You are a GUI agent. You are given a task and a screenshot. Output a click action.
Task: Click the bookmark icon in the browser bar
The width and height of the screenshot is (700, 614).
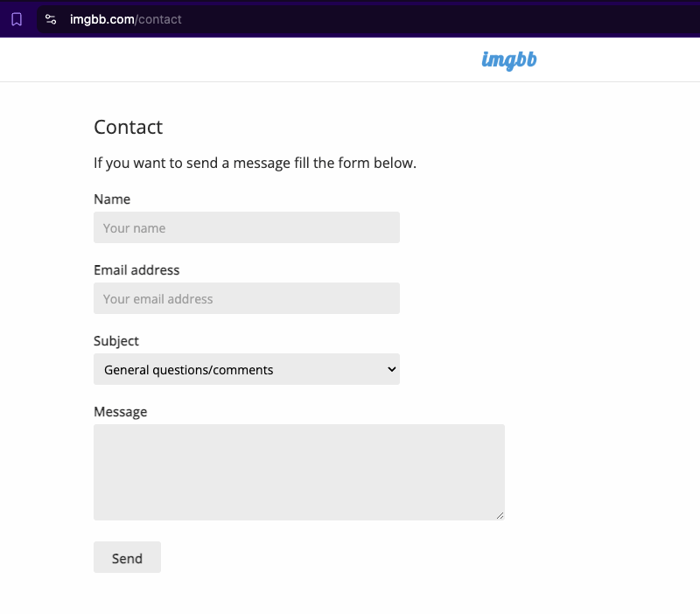point(17,19)
